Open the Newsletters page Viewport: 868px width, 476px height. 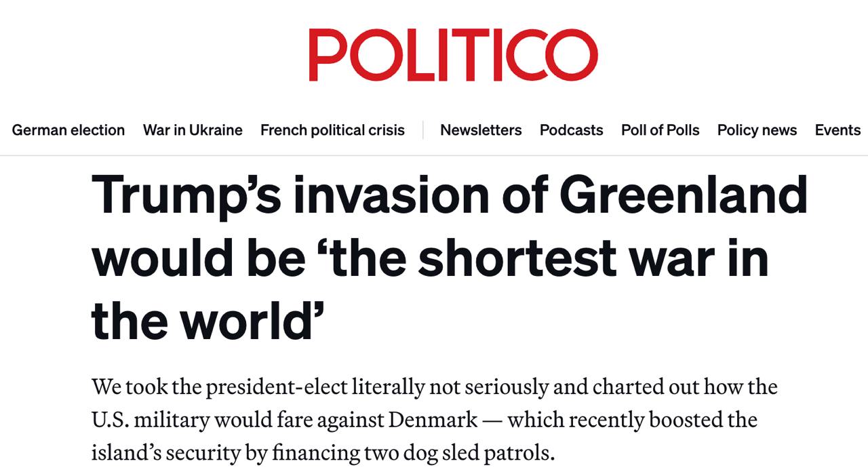[x=481, y=130]
